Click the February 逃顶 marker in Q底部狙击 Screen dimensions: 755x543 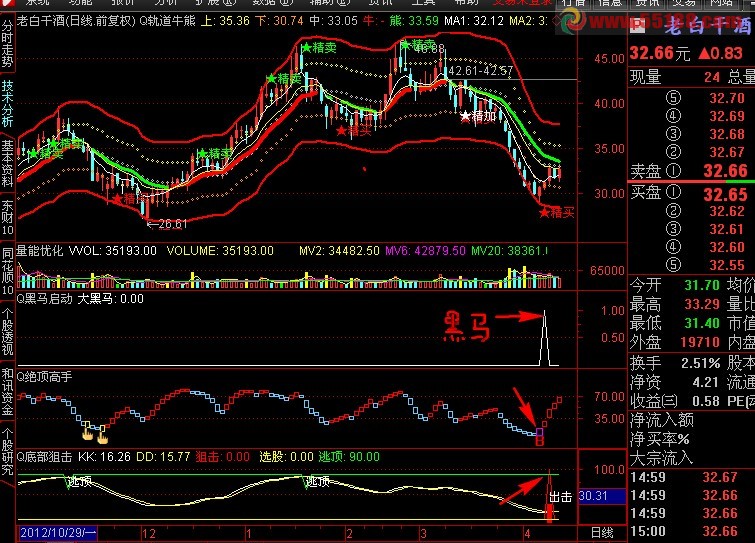318,481
